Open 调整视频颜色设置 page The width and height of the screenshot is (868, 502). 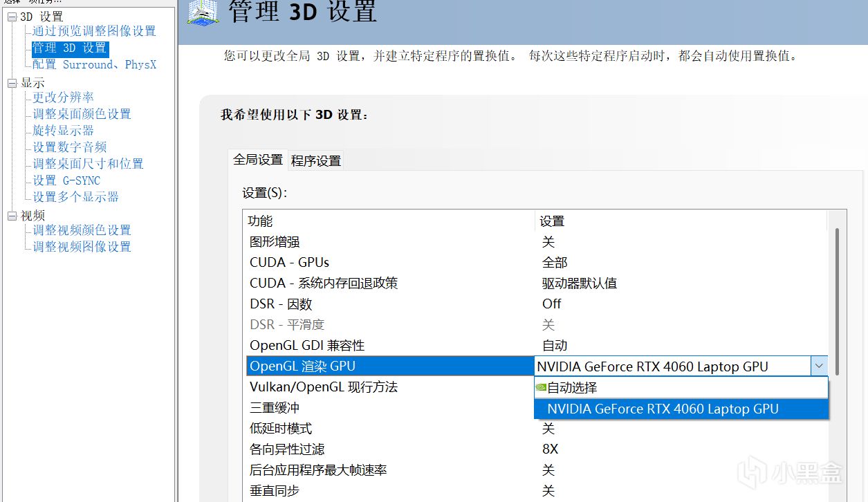point(82,230)
